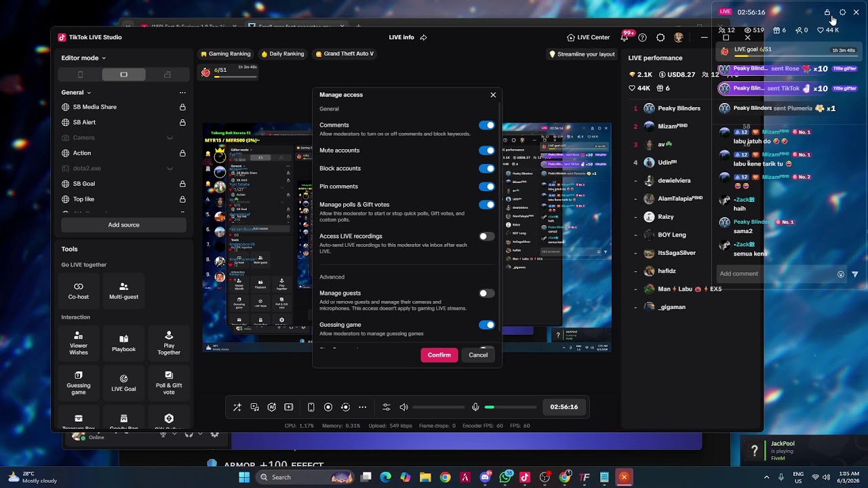Open Play Together interaction
868x488 pixels.
point(169,343)
